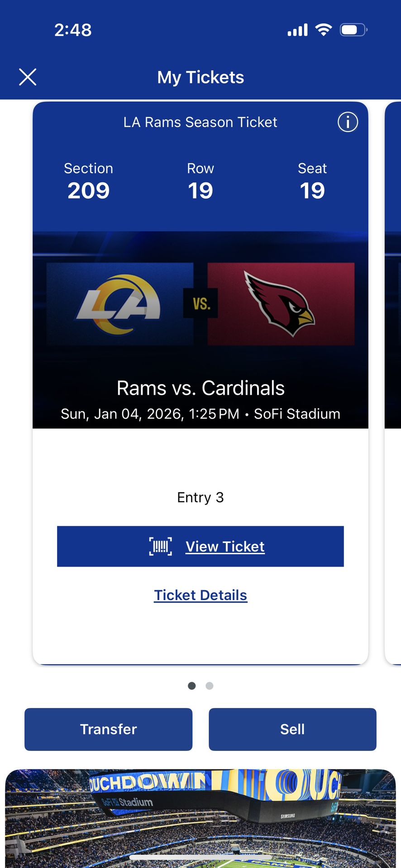Tap the battery indicator
Image resolution: width=401 pixels, height=868 pixels.
pyautogui.click(x=353, y=29)
